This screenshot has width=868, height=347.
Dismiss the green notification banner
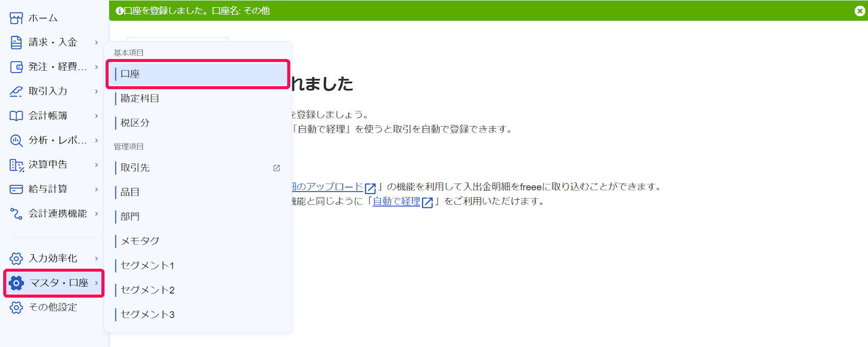[x=859, y=11]
